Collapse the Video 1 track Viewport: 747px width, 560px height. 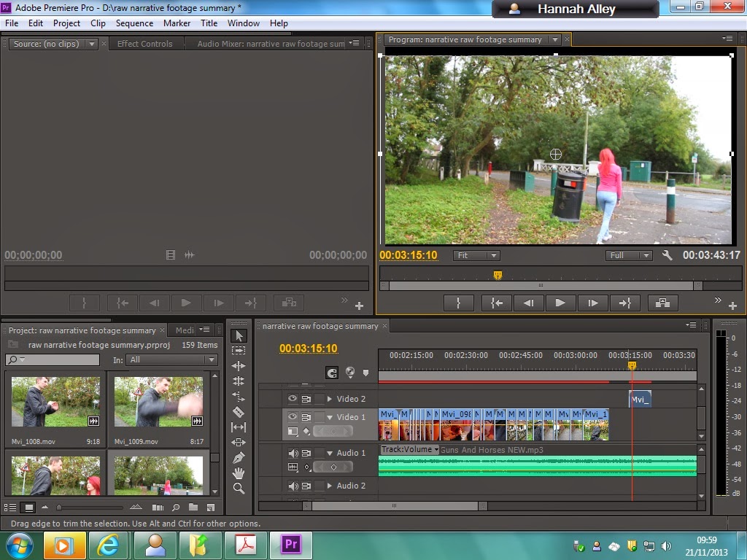(329, 417)
